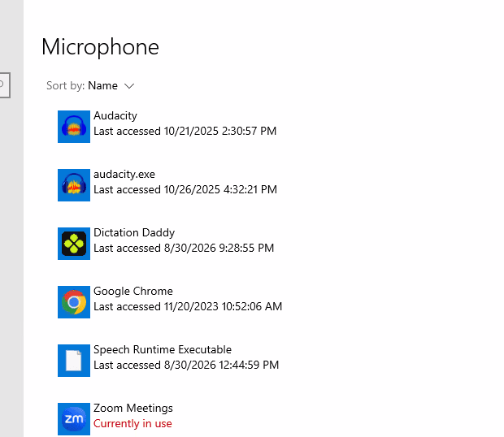Select the Zoom Meetings name

pos(133,408)
